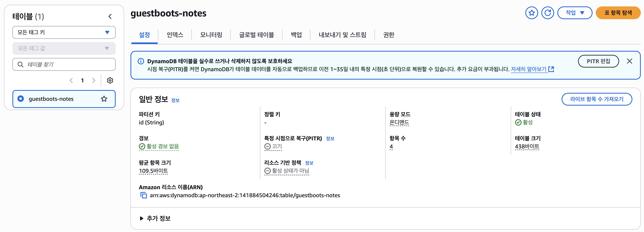Click 활성 상태가 아님 policy status
Image resolution: width=644 pixels, height=232 pixels.
(287, 171)
